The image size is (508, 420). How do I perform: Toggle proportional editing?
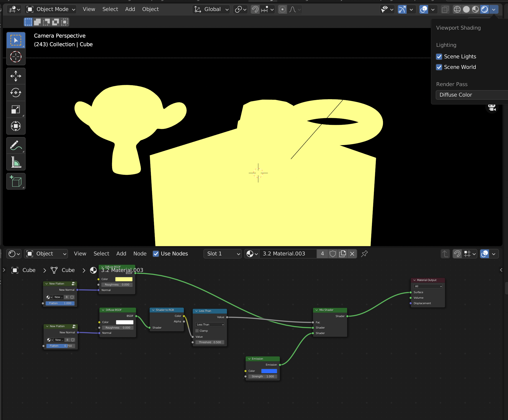pyautogui.click(x=282, y=9)
